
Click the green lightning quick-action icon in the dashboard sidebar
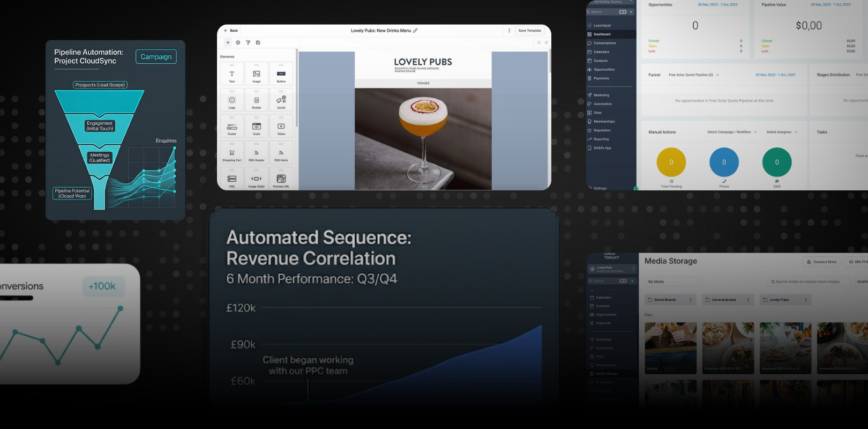click(x=631, y=12)
